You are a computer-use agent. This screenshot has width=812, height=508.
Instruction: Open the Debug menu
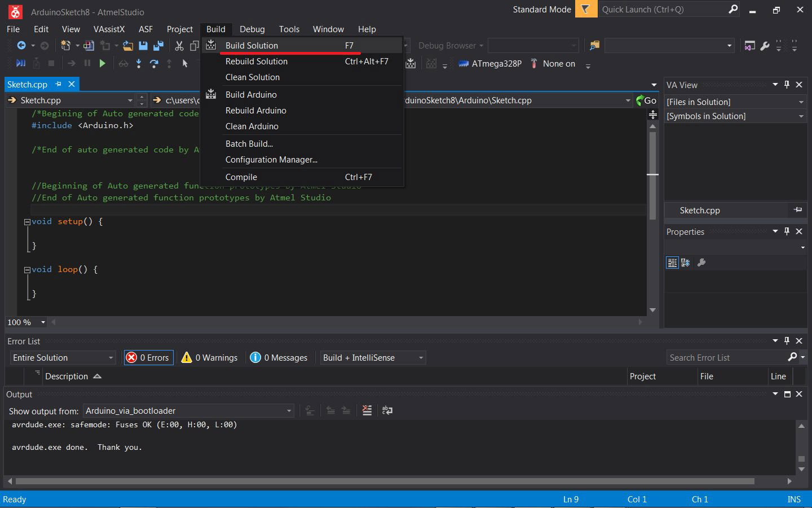tap(252, 29)
